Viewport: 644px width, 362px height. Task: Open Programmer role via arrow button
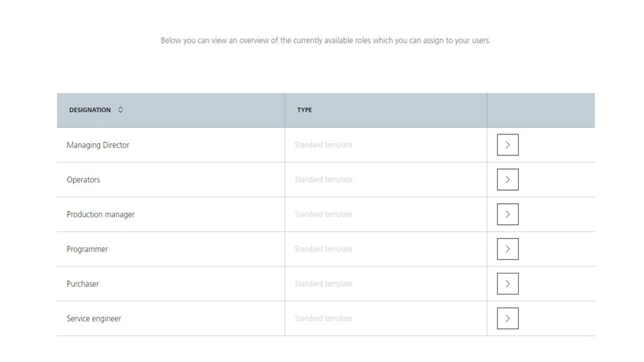(x=508, y=249)
